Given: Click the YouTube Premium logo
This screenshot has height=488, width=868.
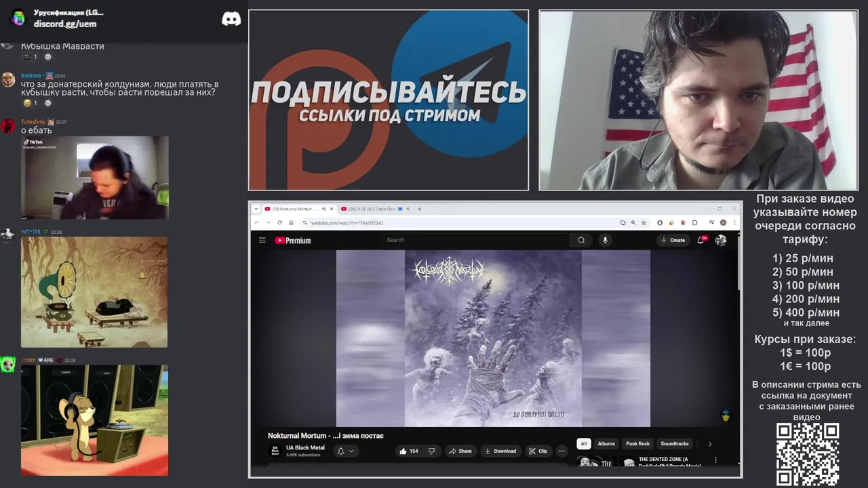Looking at the screenshot, I should (293, 240).
